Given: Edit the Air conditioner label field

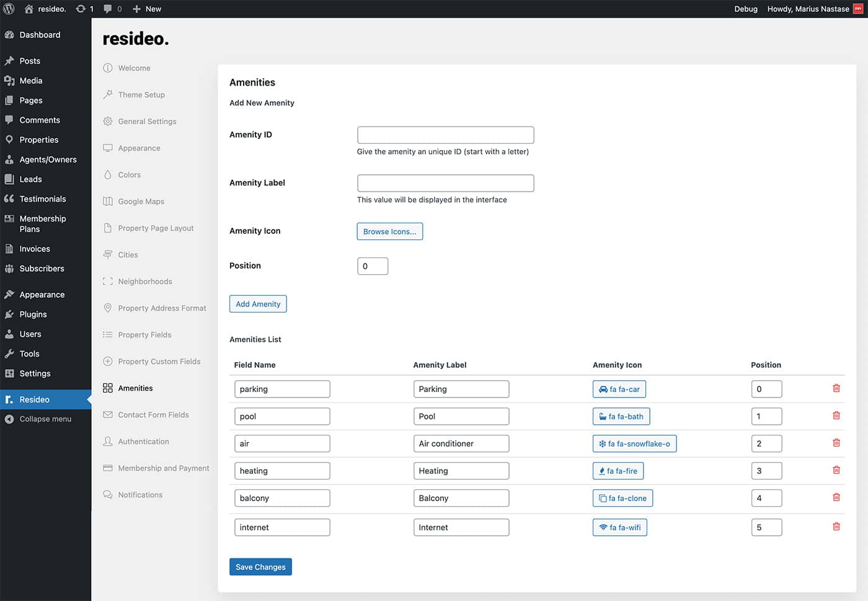Looking at the screenshot, I should tap(461, 443).
